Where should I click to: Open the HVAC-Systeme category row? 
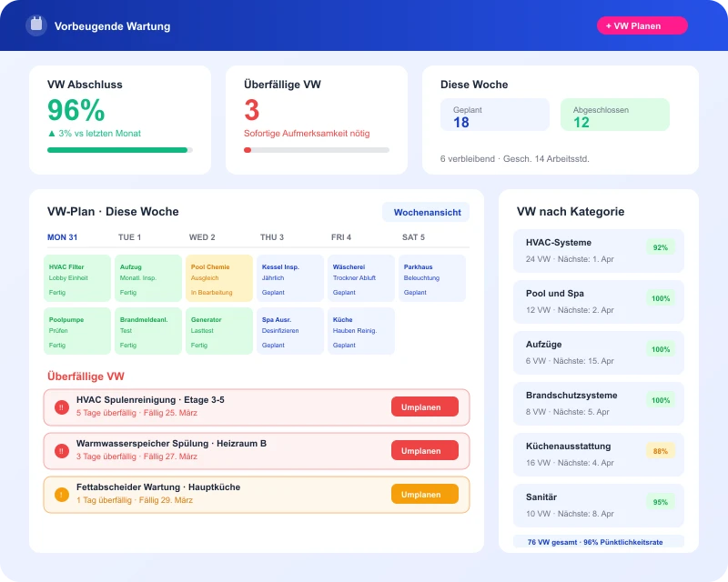(599, 251)
